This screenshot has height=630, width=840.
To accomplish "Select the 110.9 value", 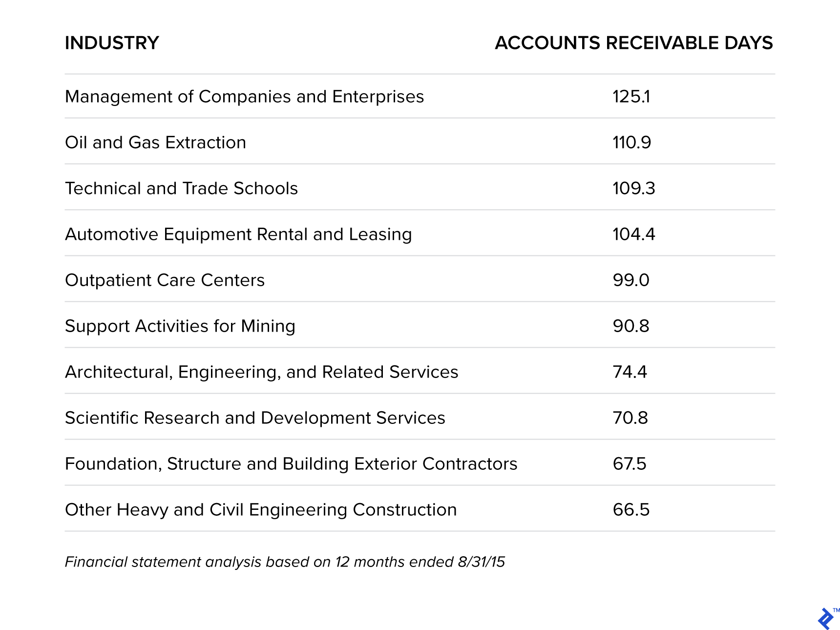I will (631, 143).
